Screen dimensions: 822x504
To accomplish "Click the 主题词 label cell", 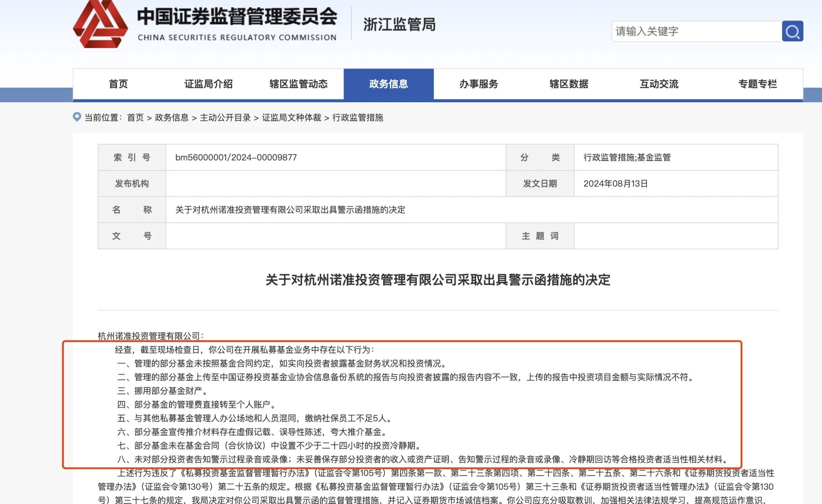I will coord(540,236).
